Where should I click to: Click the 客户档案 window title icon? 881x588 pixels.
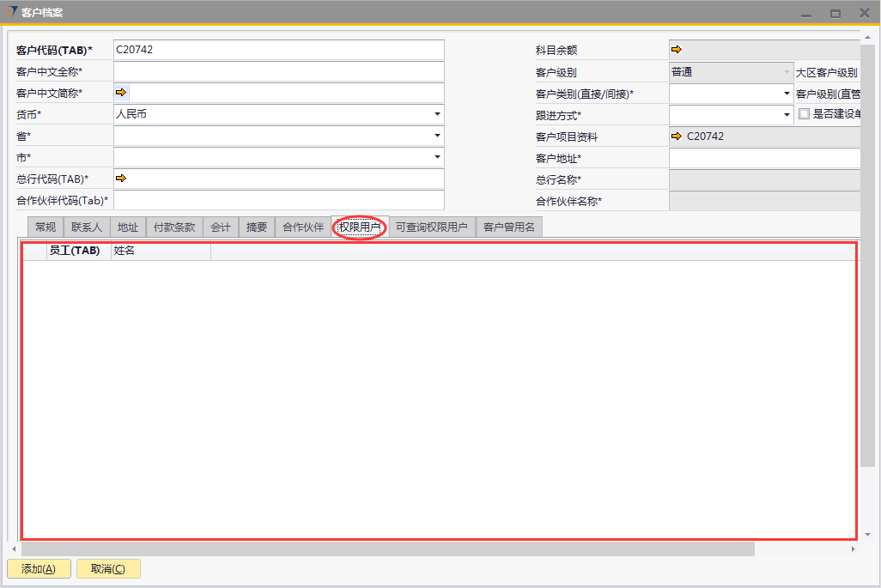(11, 12)
